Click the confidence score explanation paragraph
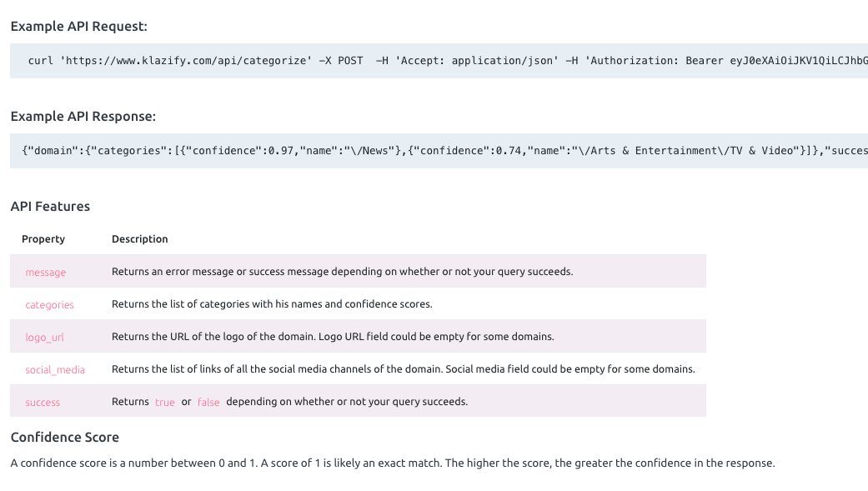The width and height of the screenshot is (868, 491). [393, 463]
